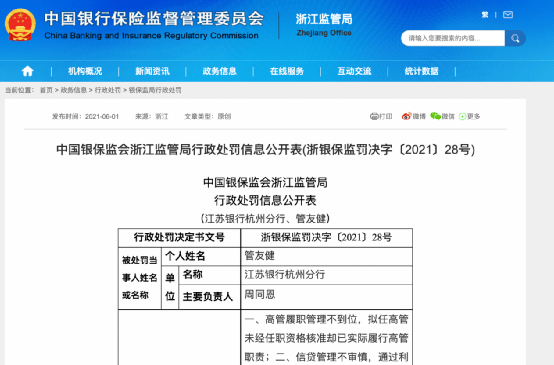Click table cell 周同恩
The image size is (554, 365).
[x=326, y=297]
